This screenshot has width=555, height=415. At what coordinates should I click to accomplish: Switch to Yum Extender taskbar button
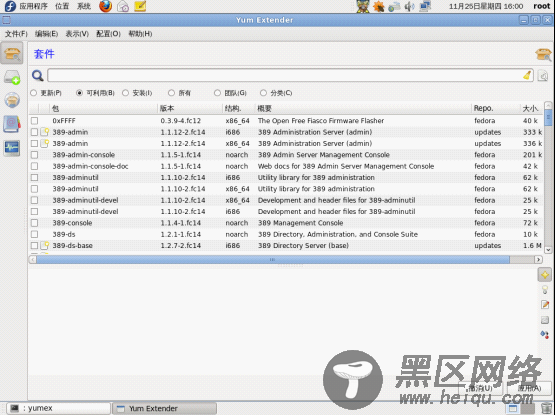click(165, 408)
